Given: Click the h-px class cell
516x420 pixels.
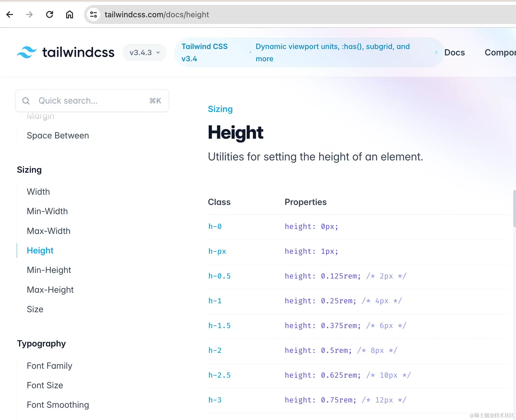Looking at the screenshot, I should pos(217,251).
